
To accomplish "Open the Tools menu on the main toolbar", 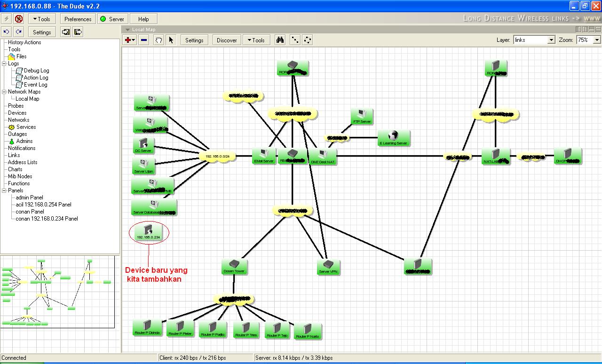I will point(41,19).
